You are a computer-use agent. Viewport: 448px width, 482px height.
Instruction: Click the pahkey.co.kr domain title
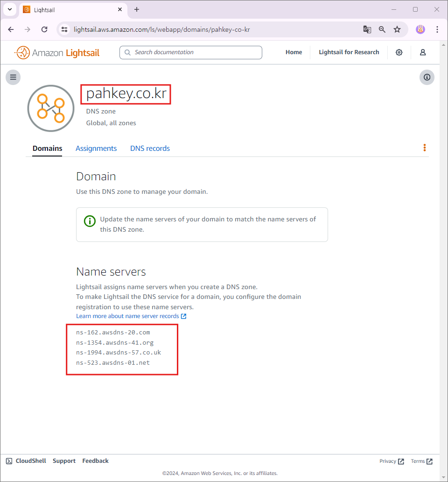[126, 94]
